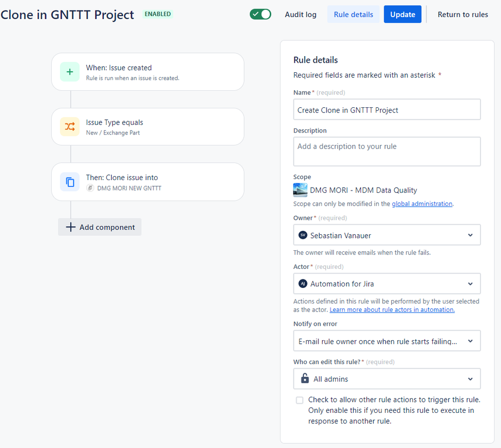Open the Actor dropdown
Viewport: 501px width, 448px height.
tap(387, 283)
